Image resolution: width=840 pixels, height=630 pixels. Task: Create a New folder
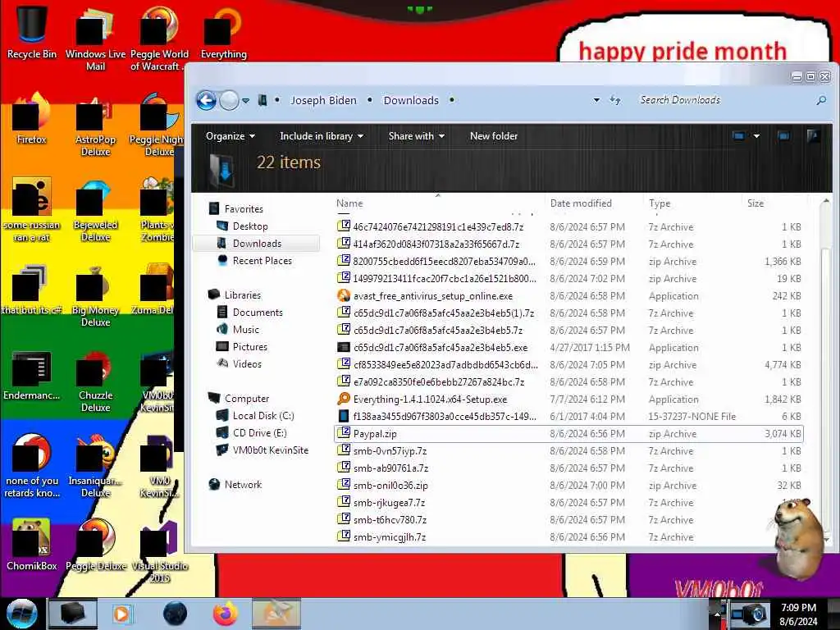[x=493, y=136]
